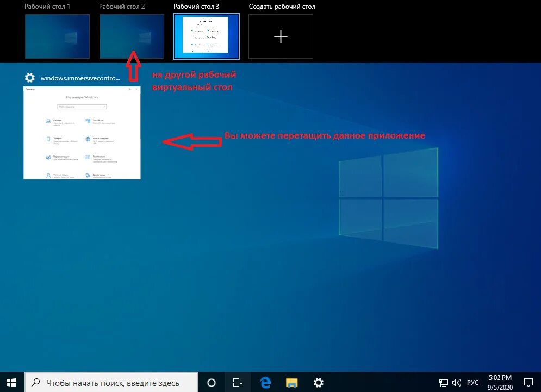Viewport: 541px width, 392px height.
Task: Switch input language via РУС indicator
Action: click(472, 383)
